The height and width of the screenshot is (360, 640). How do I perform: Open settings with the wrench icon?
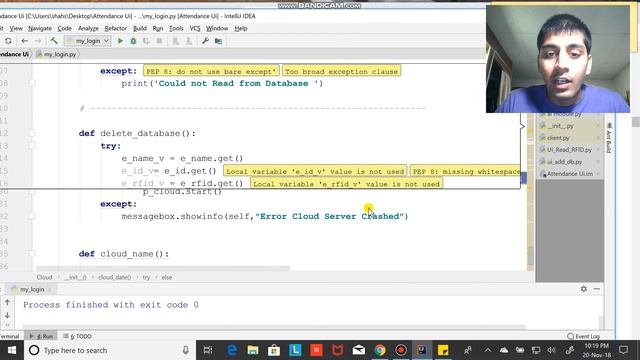tap(205, 41)
